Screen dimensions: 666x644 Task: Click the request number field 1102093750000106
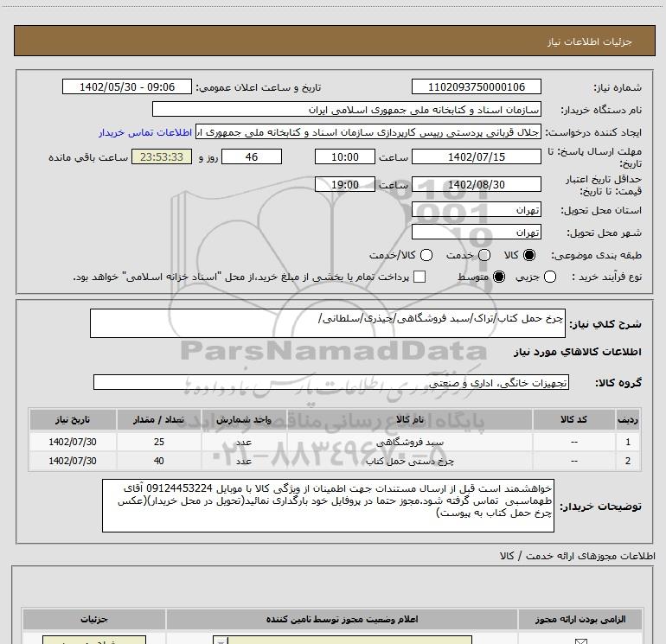pos(476,86)
